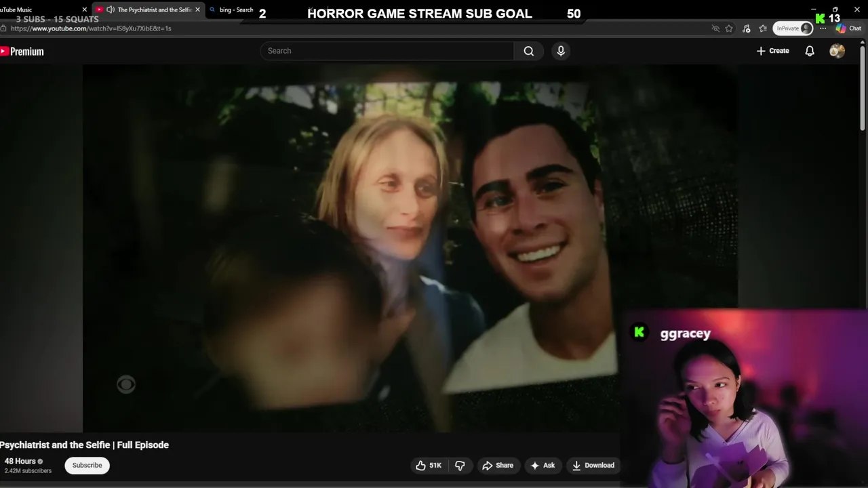The width and height of the screenshot is (868, 488).
Task: Close The Psychiatrist and the Selfie tab
Action: [x=197, y=9]
